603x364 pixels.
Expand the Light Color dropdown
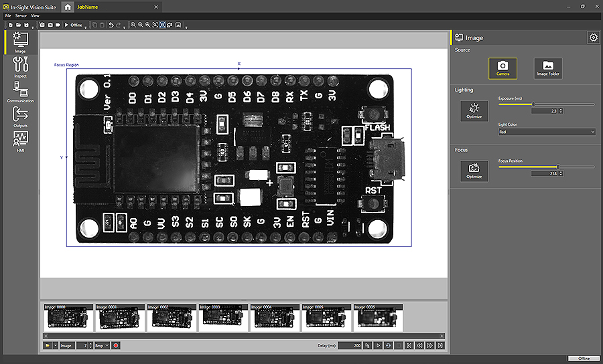(546, 132)
